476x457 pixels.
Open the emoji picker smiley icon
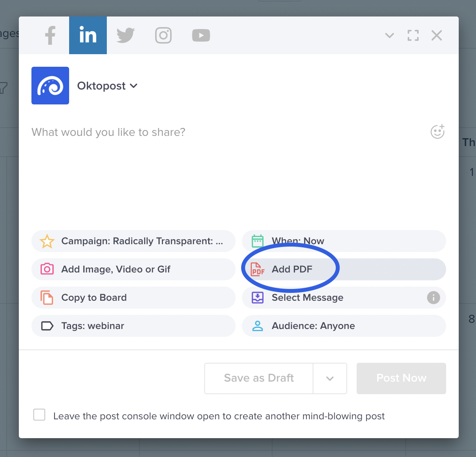point(438,132)
